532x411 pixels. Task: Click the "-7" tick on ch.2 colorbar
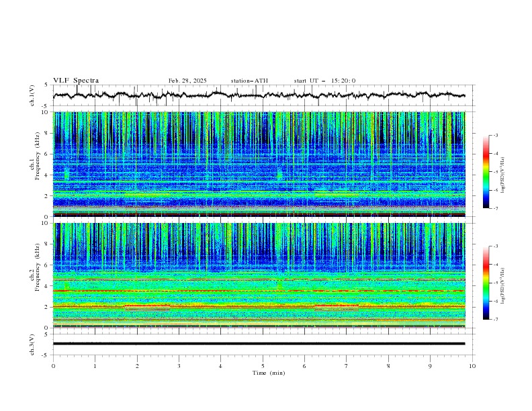point(495,319)
